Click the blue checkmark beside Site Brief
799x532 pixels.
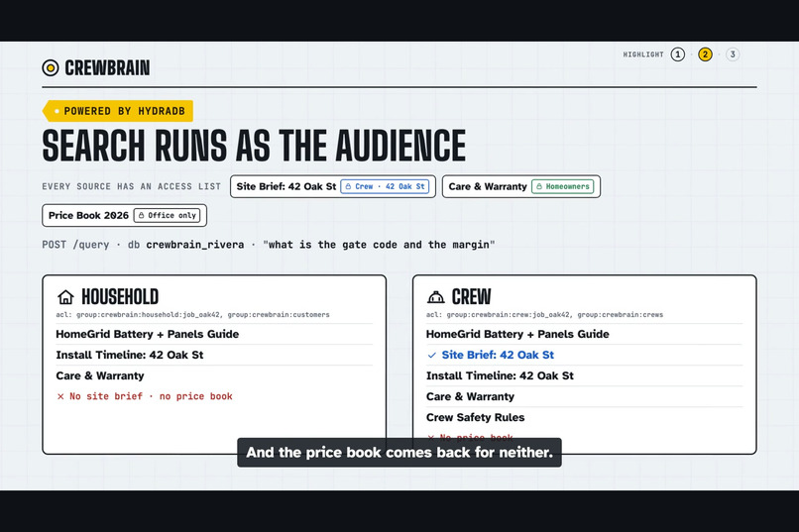tap(431, 356)
